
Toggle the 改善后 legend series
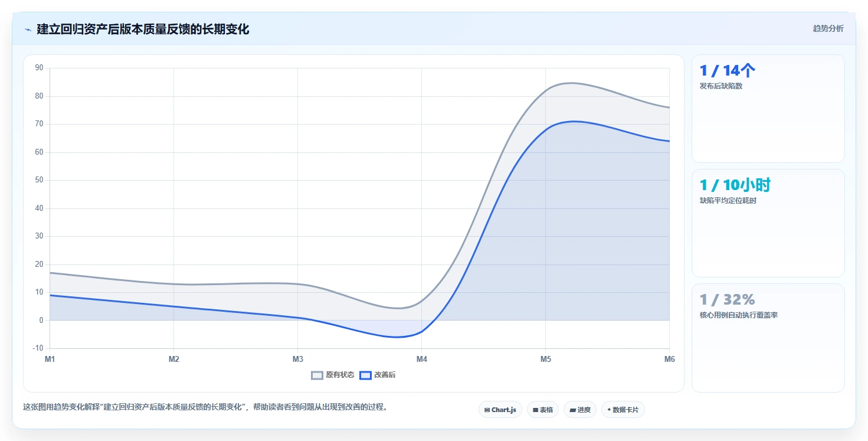click(378, 375)
